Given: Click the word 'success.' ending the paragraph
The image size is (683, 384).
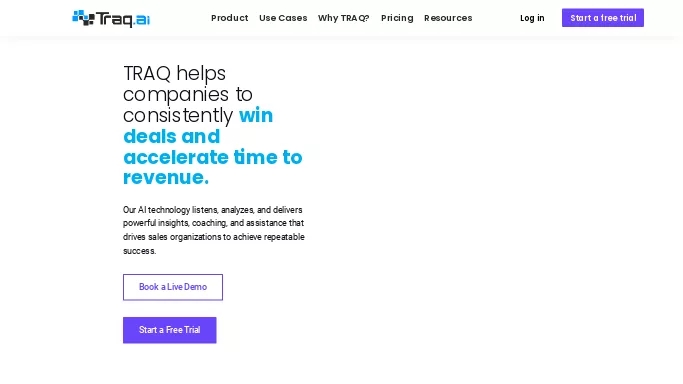Looking at the screenshot, I should click(139, 251).
